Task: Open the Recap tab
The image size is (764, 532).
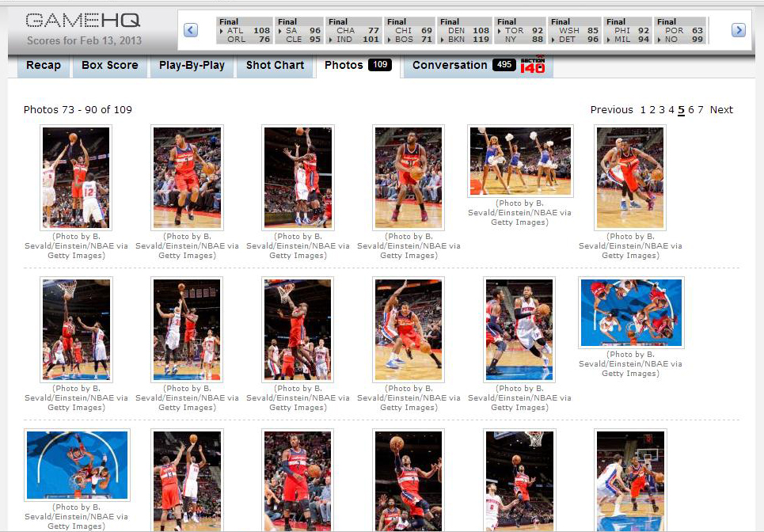Action: (44, 66)
